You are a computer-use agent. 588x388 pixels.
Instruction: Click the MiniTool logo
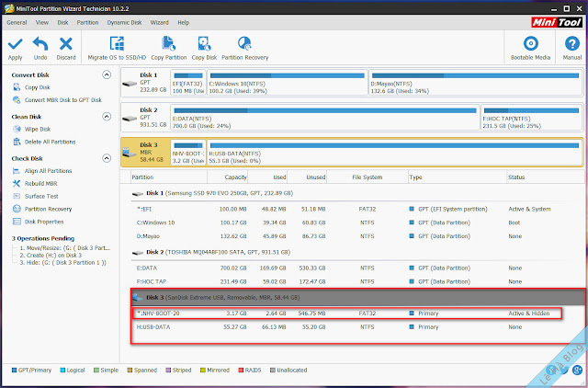pos(557,22)
